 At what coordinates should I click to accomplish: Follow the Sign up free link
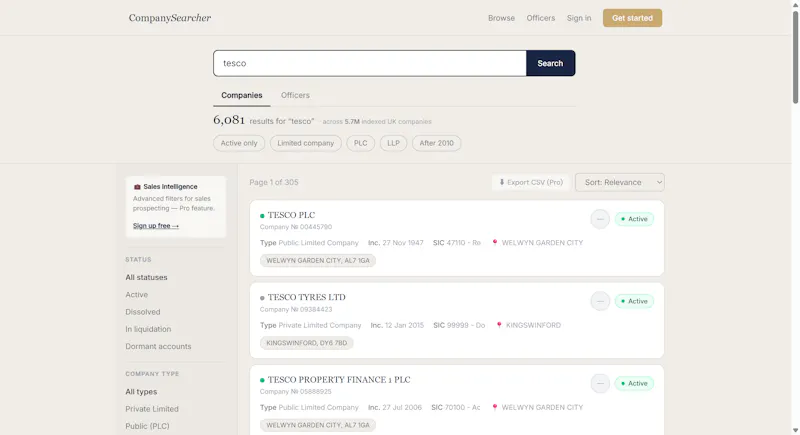[156, 225]
